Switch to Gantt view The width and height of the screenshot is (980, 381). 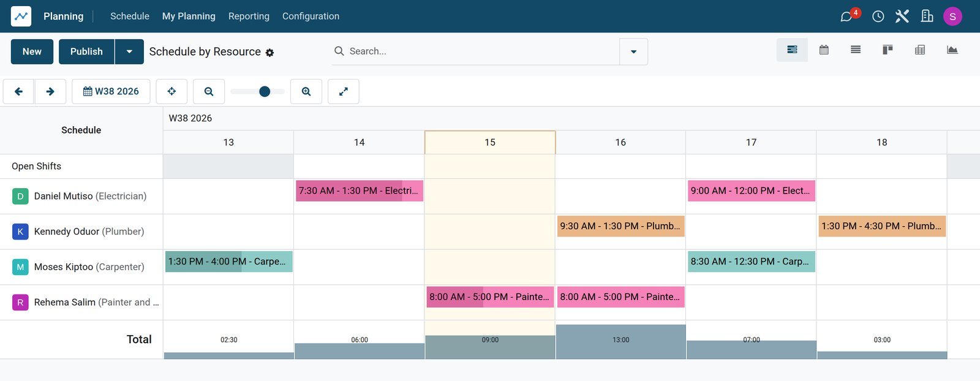pyautogui.click(x=792, y=50)
